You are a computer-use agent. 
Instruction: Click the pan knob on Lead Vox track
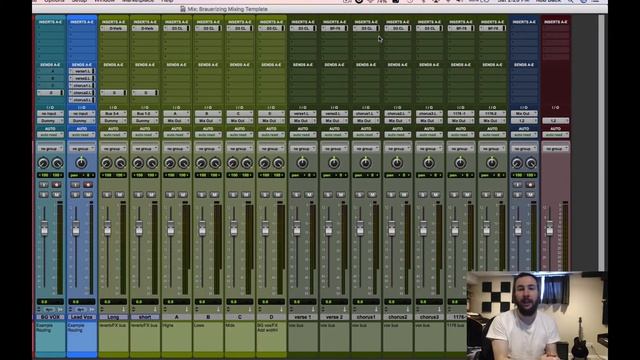click(x=81, y=162)
